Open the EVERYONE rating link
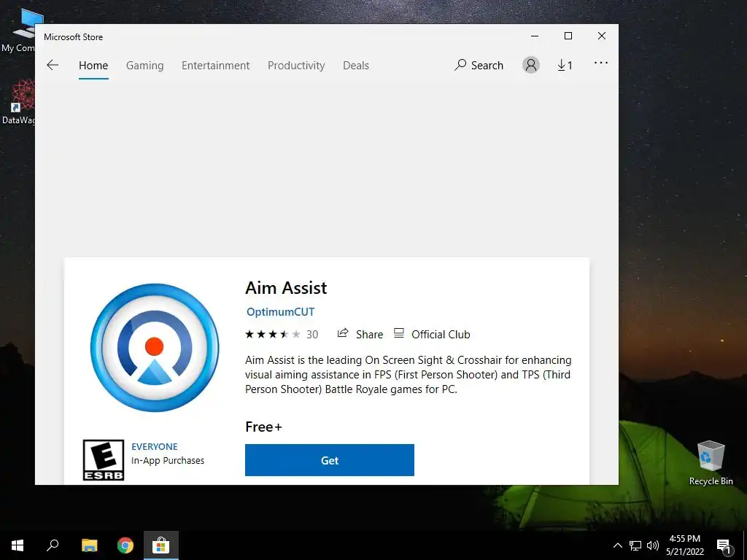The image size is (747, 560). point(155,447)
